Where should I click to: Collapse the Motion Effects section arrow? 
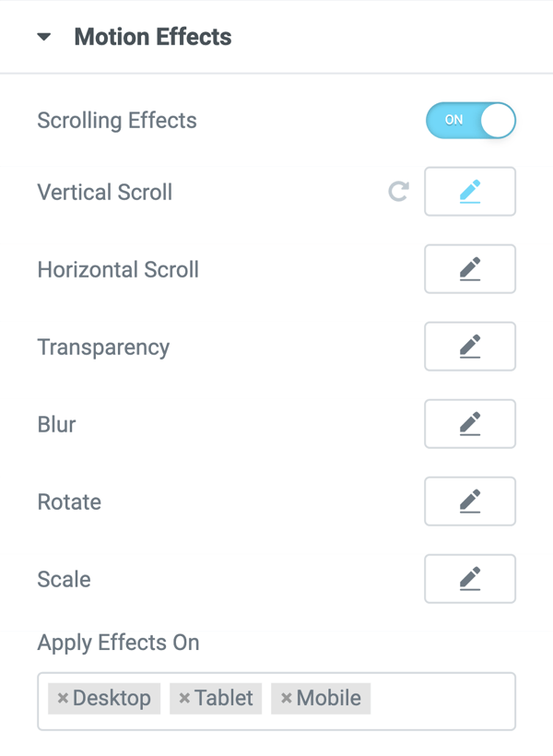[x=44, y=38]
